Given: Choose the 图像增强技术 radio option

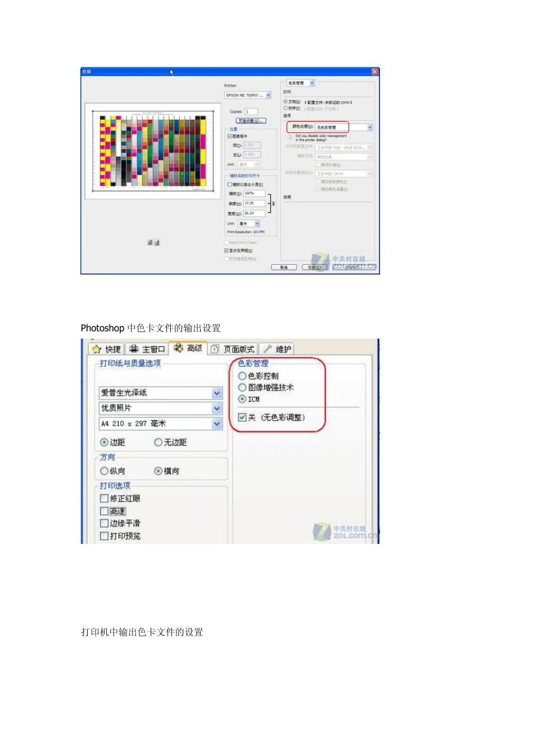Looking at the screenshot, I should (242, 388).
